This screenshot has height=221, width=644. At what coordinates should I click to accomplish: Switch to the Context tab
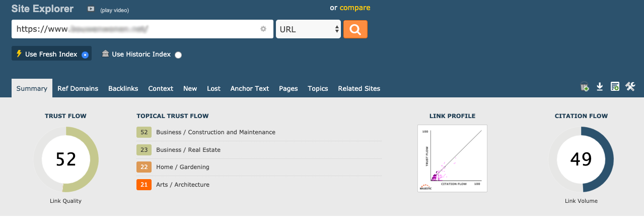point(161,88)
